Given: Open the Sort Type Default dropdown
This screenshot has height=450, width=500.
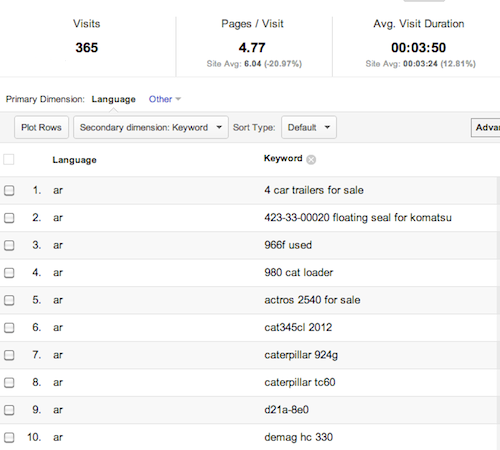Looking at the screenshot, I should coord(309,127).
